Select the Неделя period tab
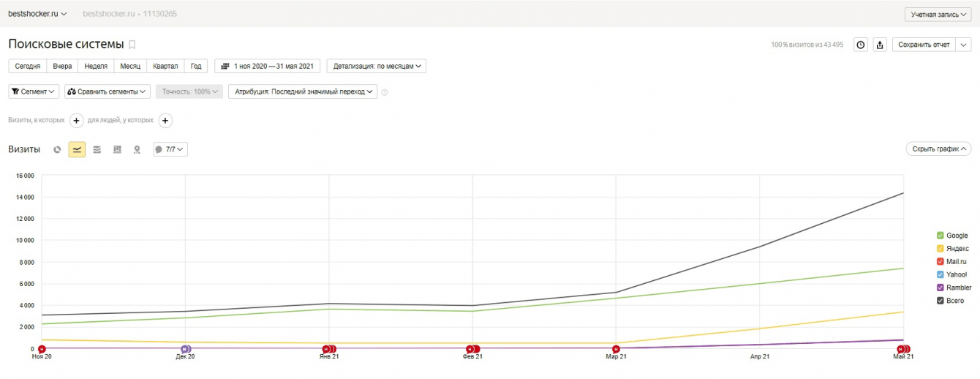The width and height of the screenshot is (980, 379). (96, 66)
